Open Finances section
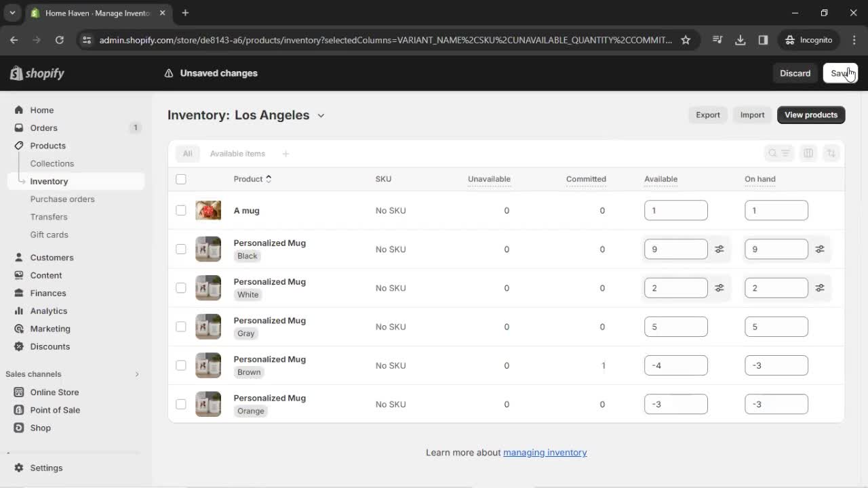This screenshot has height=488, width=868. (48, 293)
